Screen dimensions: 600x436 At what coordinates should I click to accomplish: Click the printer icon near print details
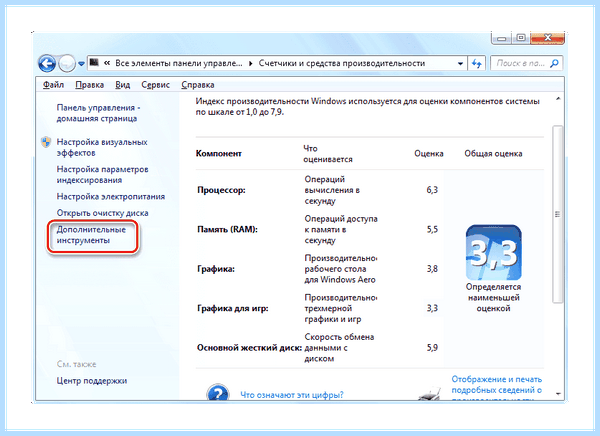(x=429, y=394)
